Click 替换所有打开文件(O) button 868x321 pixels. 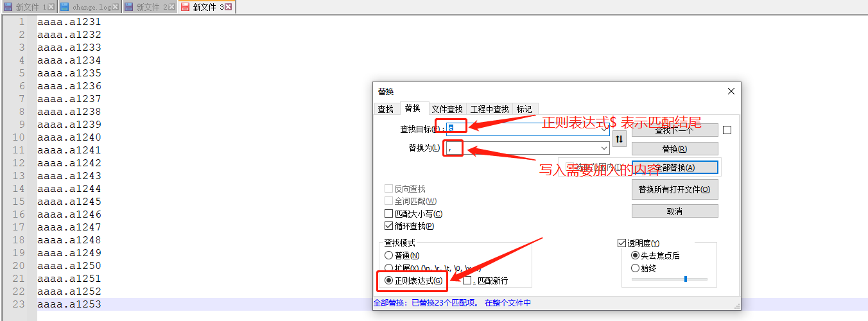(x=675, y=189)
